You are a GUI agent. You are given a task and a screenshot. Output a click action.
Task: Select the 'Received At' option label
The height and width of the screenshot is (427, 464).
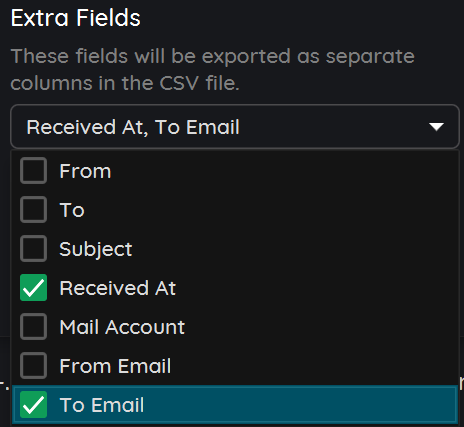tap(118, 288)
